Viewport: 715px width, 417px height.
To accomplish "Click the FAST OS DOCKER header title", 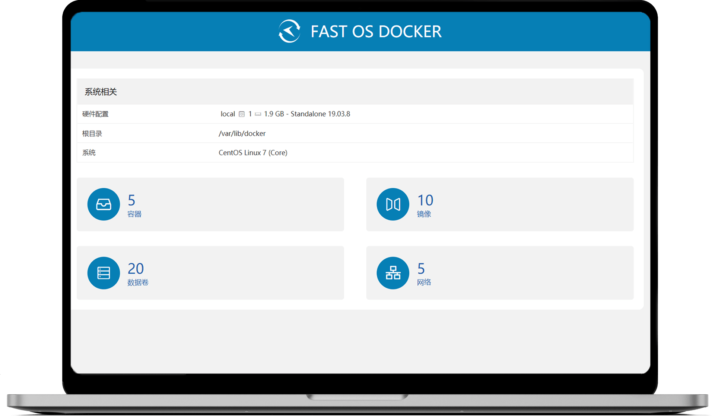I will click(376, 31).
